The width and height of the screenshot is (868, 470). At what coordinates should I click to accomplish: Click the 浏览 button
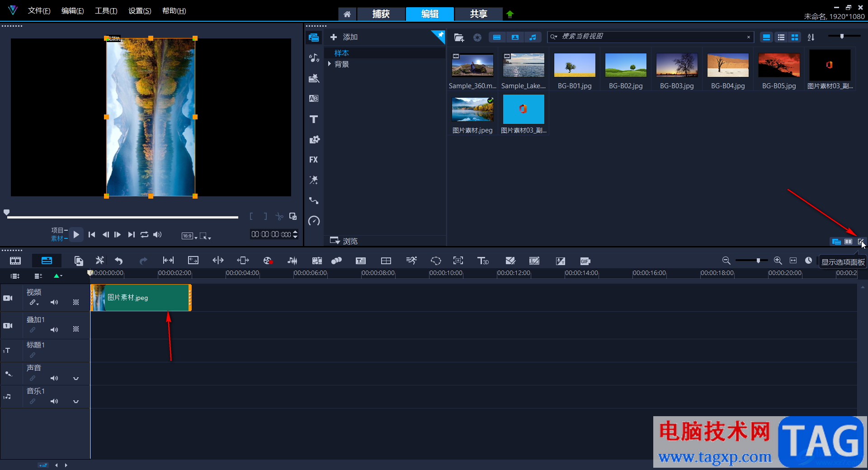coord(344,241)
